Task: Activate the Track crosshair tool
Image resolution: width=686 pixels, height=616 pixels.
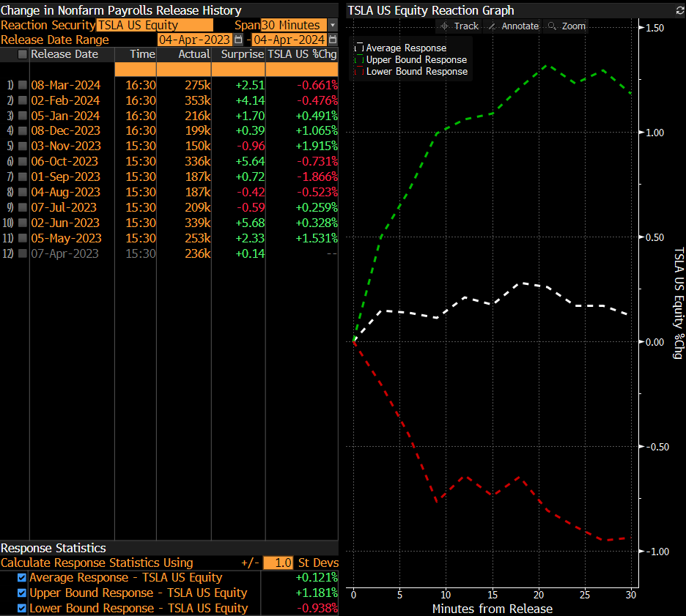Action: tap(460, 26)
